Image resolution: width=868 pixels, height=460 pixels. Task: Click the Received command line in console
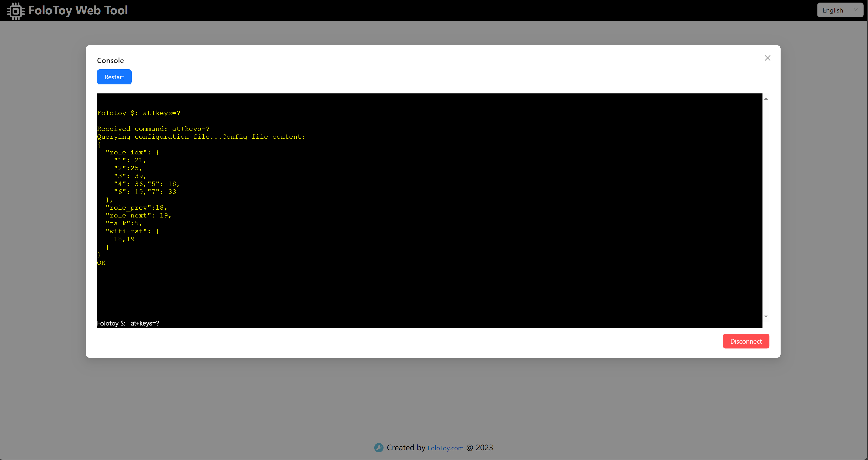pyautogui.click(x=153, y=129)
